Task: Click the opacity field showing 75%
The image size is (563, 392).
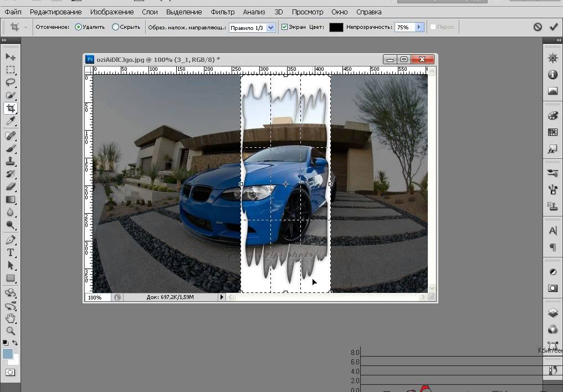Action: pyautogui.click(x=405, y=27)
